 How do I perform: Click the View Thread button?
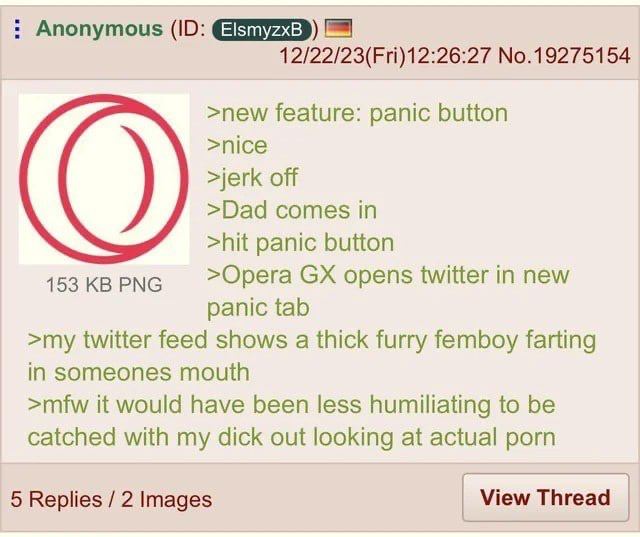545,497
